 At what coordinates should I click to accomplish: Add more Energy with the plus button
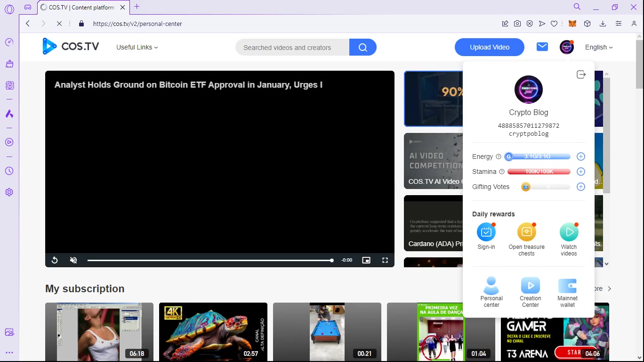tap(581, 156)
